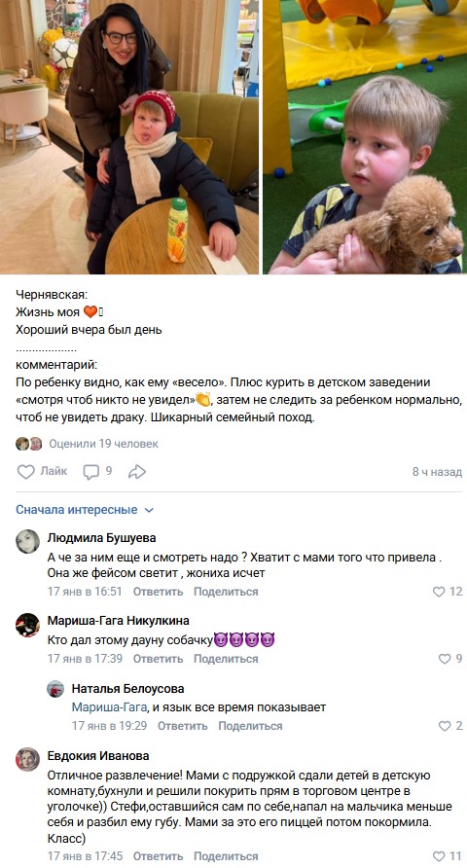Viewport: 467px width, 868px height.
Task: Open Мариша-Гага Никулкина's avatar
Action: 27,625
